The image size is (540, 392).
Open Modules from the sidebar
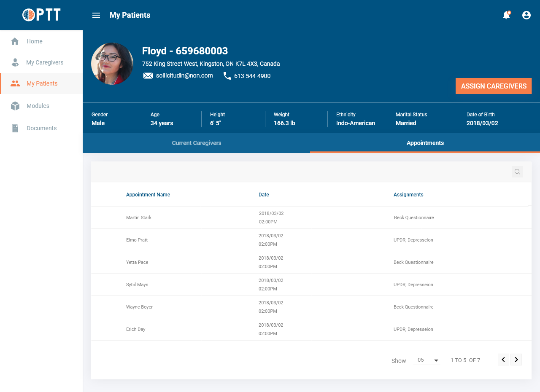click(38, 106)
